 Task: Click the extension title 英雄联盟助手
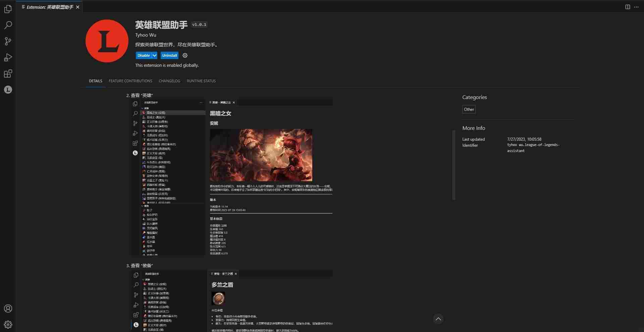161,25
